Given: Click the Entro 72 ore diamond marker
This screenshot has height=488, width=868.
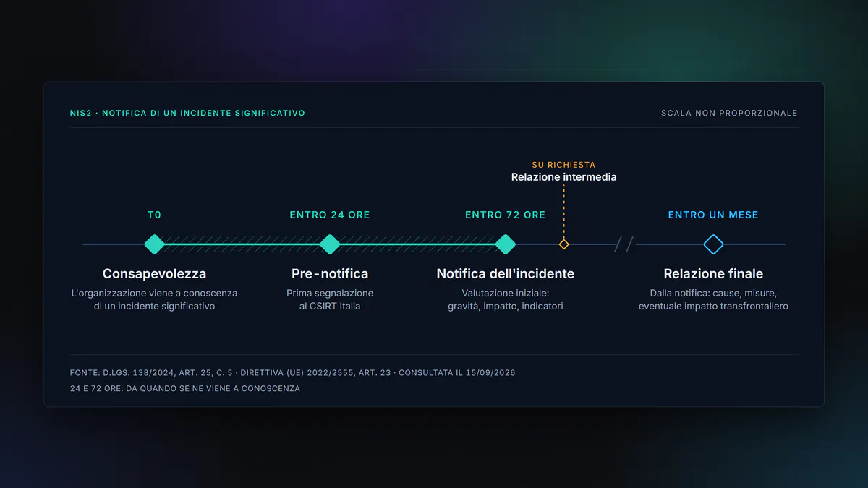Looking at the screenshot, I should [x=505, y=244].
